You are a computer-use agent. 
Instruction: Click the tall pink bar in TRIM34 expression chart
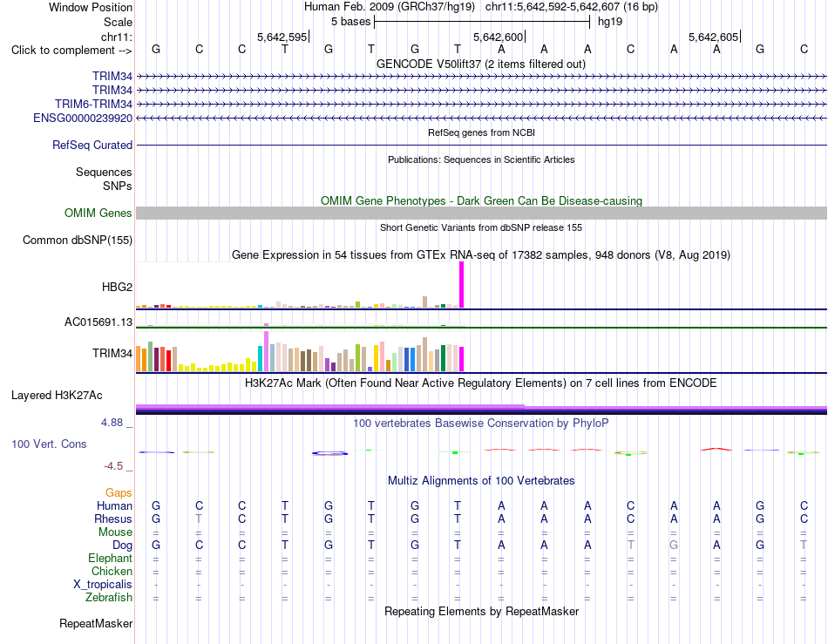pyautogui.click(x=266, y=351)
